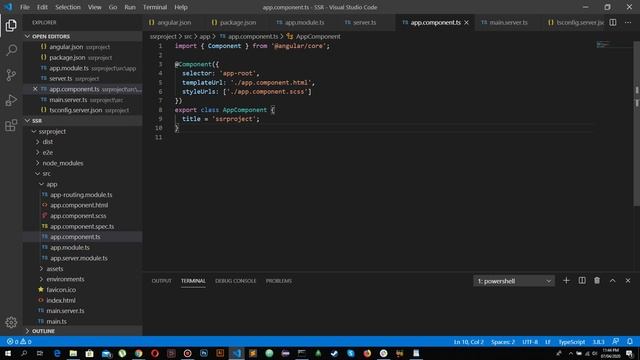This screenshot has width=640, height=360.
Task: Open the Terminal menu
Action: pos(155,7)
